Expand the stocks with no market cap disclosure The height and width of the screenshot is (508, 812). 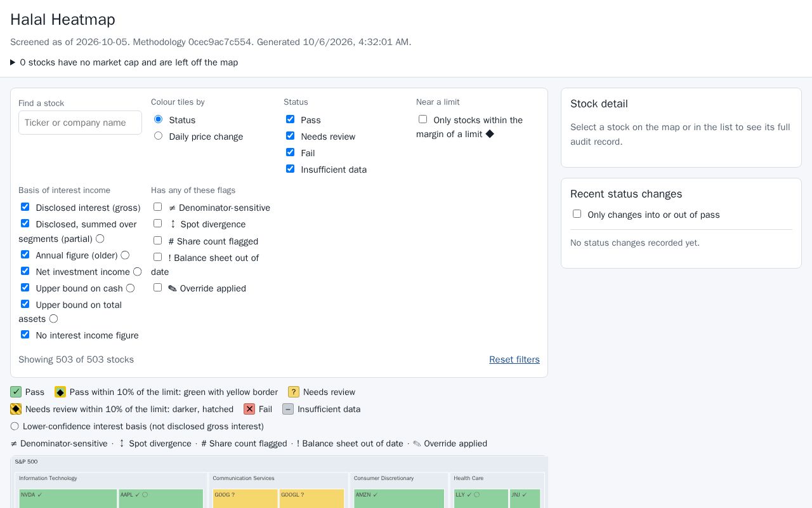coord(124,62)
